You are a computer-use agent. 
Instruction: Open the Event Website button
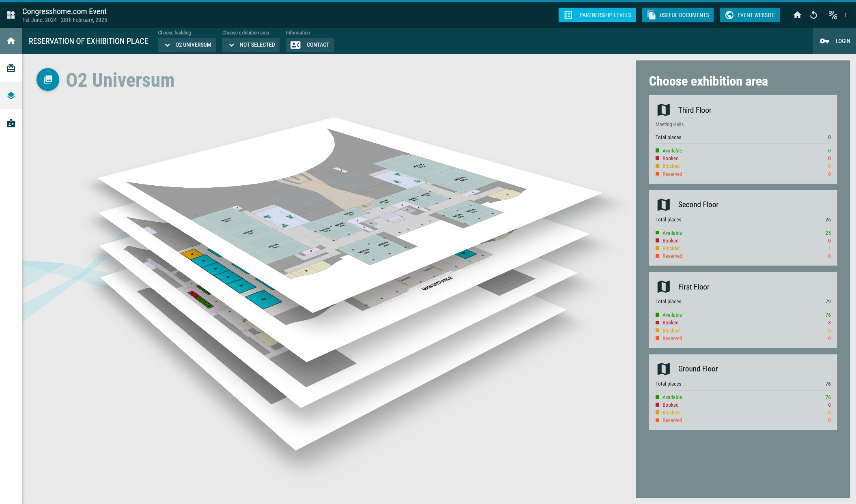[x=750, y=15]
